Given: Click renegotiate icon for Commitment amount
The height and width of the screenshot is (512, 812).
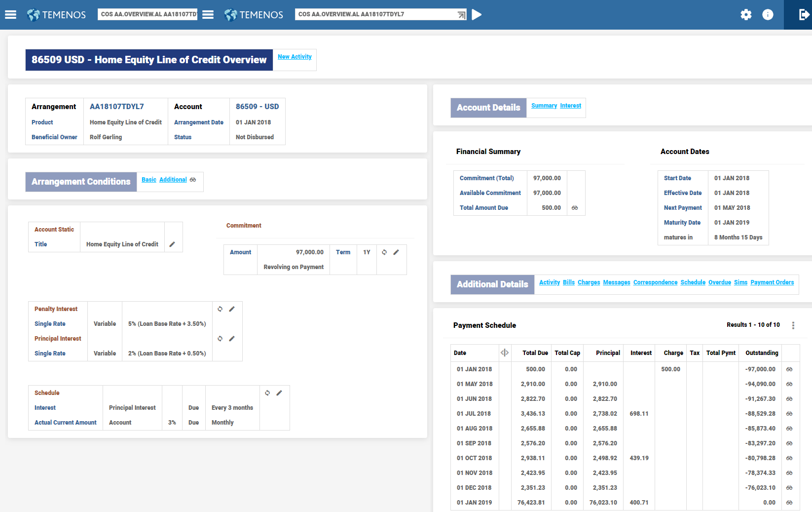Looking at the screenshot, I should click(x=384, y=252).
